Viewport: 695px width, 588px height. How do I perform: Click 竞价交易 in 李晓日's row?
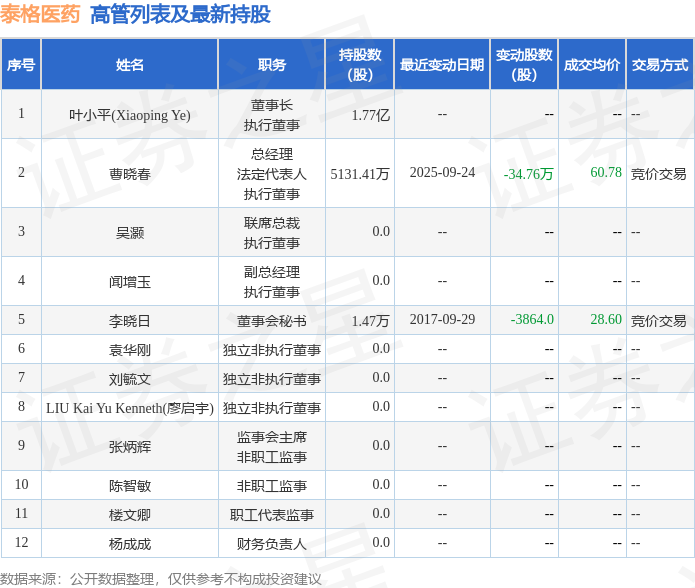658,320
